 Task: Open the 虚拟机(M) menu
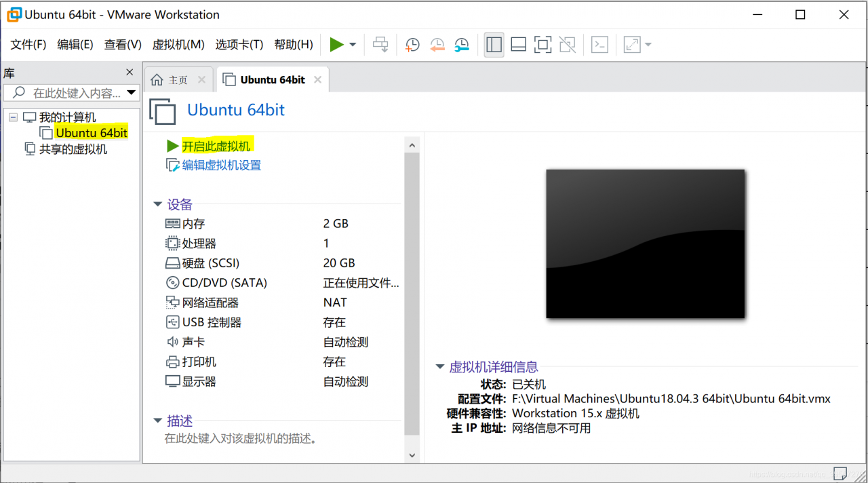[179, 45]
